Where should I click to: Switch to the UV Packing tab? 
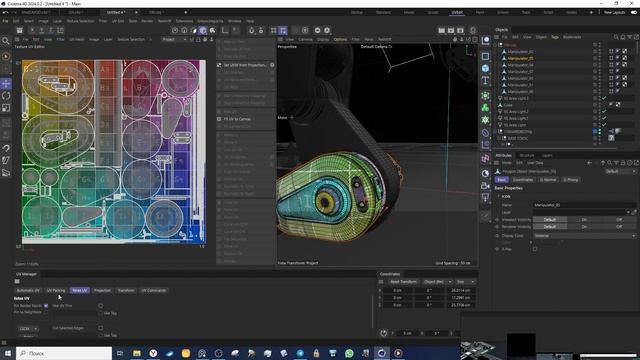click(56, 291)
